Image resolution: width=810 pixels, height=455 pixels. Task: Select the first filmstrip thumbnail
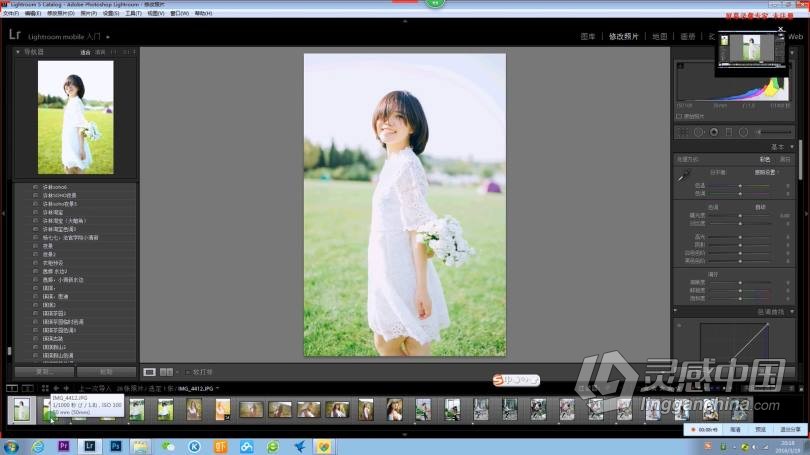coord(22,410)
